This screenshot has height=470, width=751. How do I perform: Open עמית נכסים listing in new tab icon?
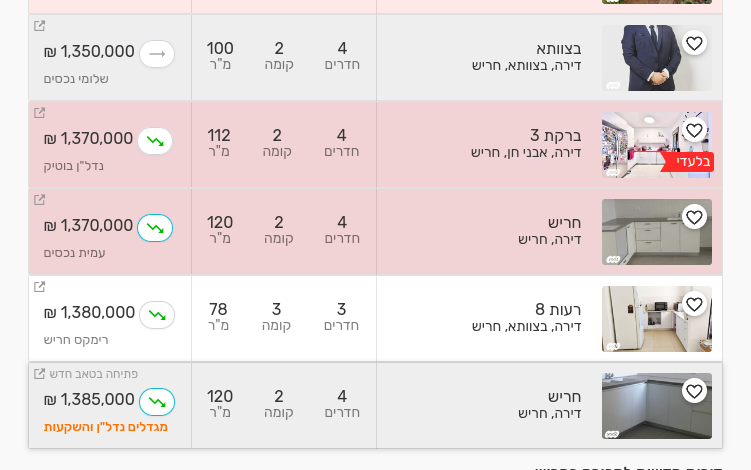(40, 200)
